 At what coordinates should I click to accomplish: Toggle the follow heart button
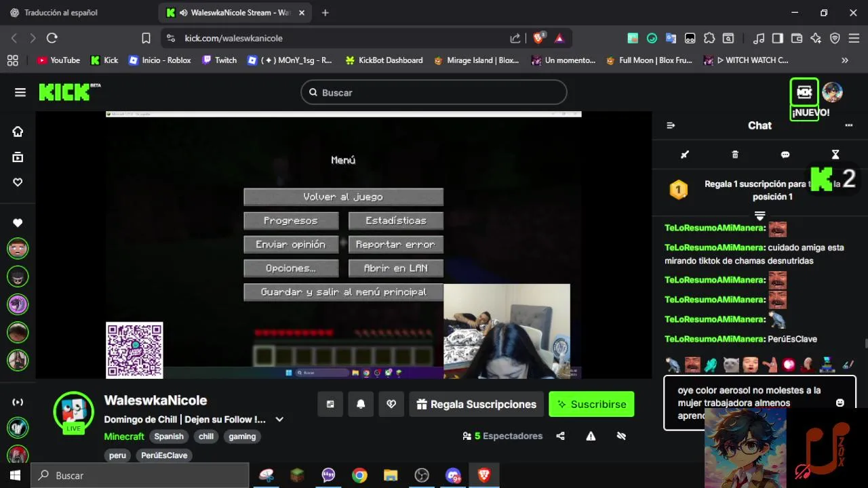pos(391,404)
